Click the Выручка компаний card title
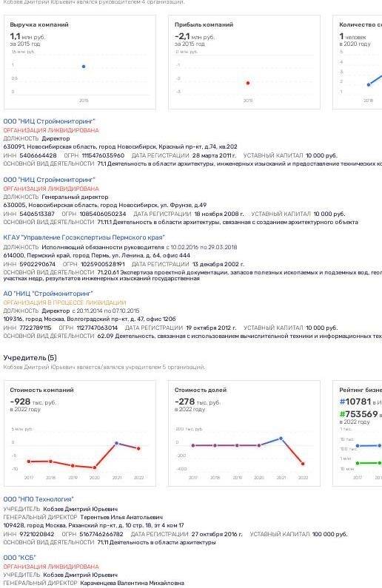 39,24
